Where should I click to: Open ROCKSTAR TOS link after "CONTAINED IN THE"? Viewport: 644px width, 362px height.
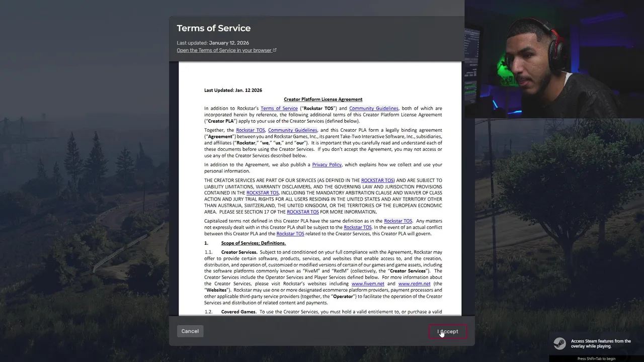point(263,193)
